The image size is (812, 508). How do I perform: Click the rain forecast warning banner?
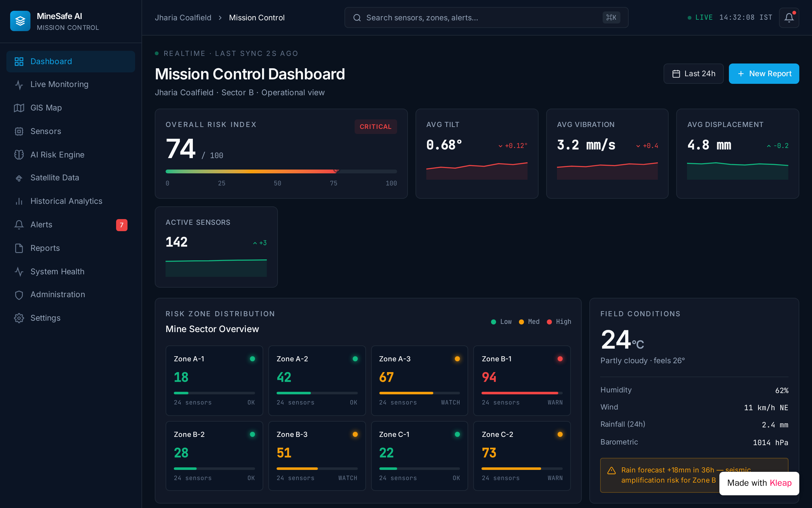point(694,475)
